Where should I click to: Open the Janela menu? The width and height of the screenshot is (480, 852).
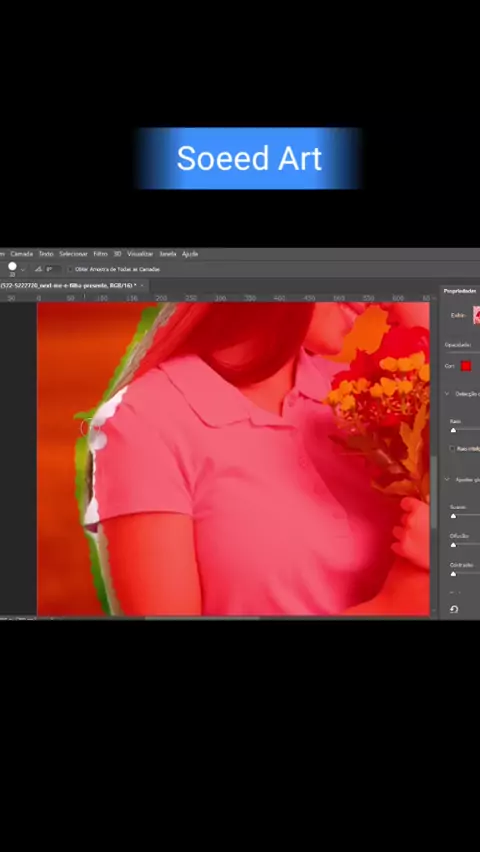click(x=168, y=254)
